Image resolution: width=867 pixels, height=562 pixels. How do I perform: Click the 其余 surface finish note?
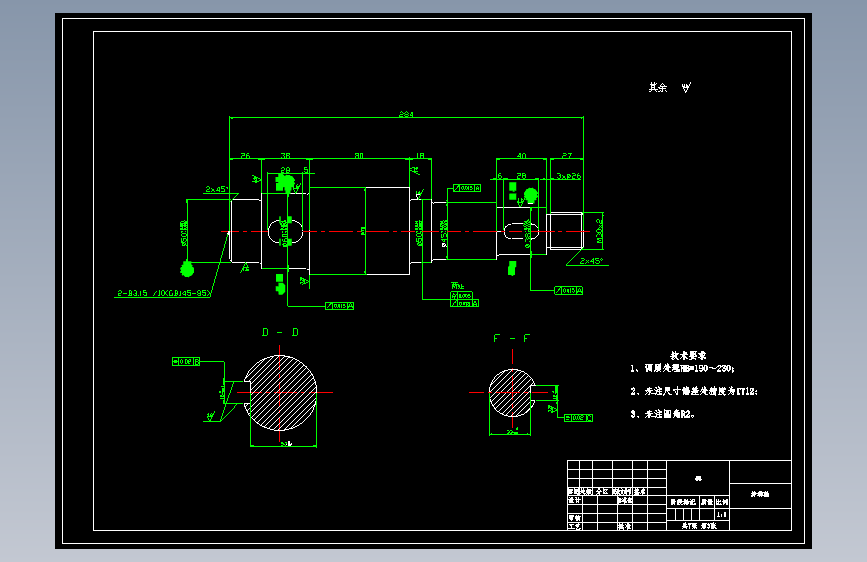658,87
